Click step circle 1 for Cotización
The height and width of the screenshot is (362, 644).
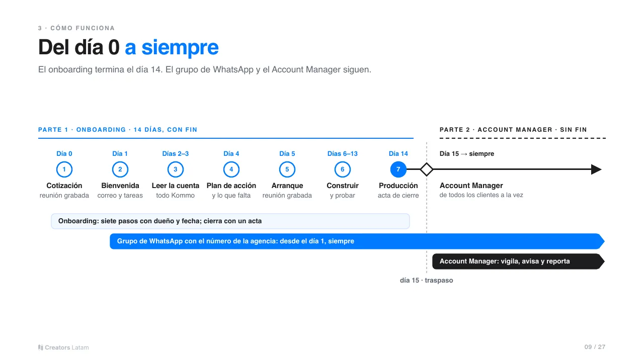pyautogui.click(x=64, y=169)
